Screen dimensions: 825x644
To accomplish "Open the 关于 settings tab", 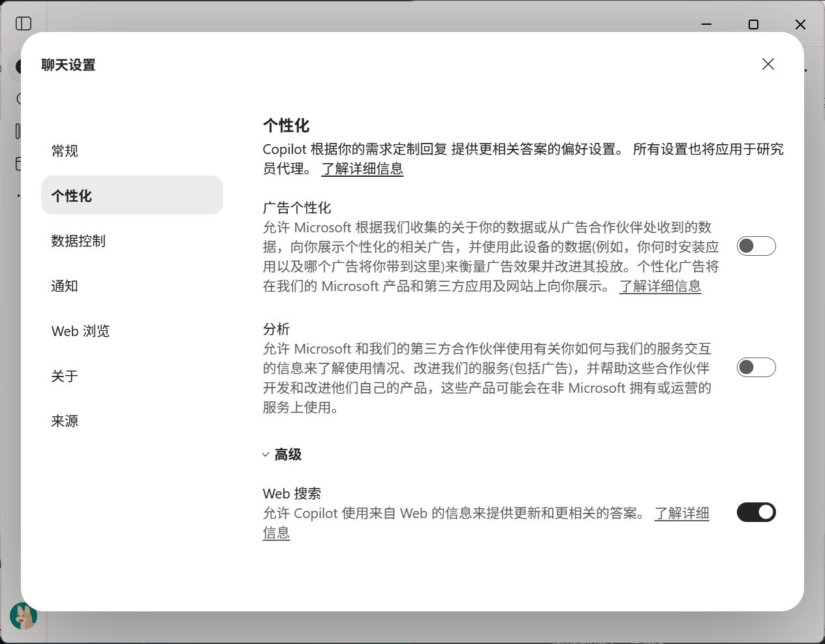I will pos(132,376).
